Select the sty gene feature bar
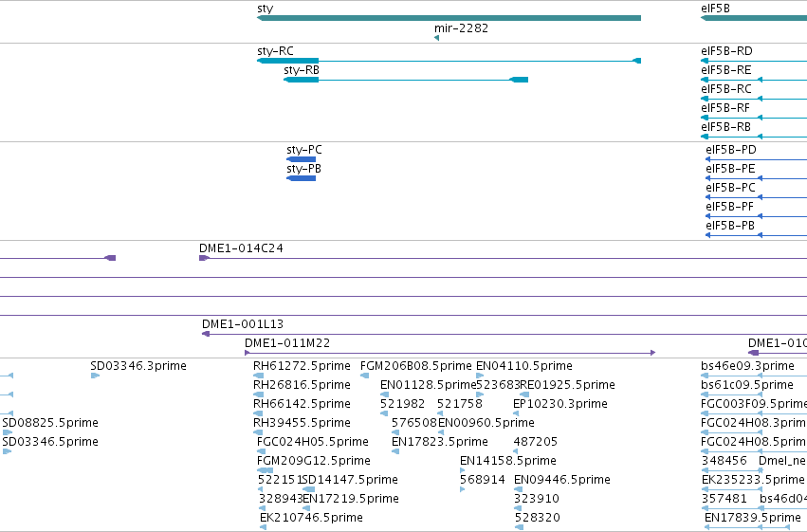The image size is (807, 532). pos(449,18)
